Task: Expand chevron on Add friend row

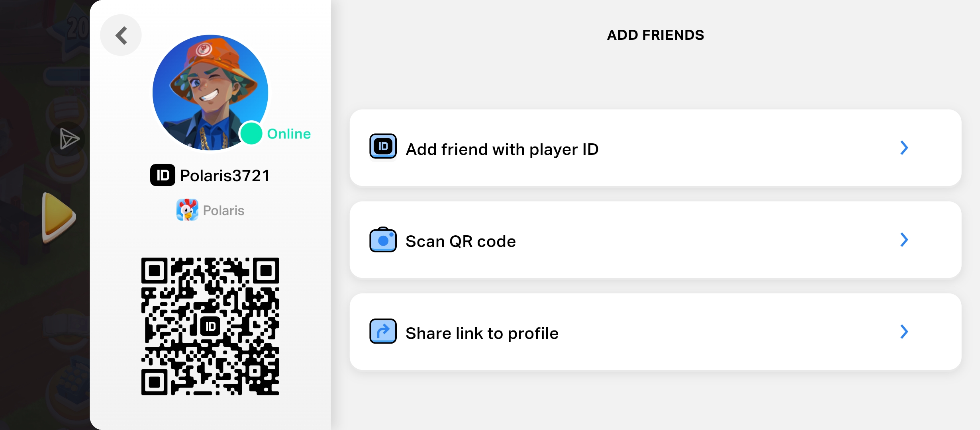Action: coord(904,148)
